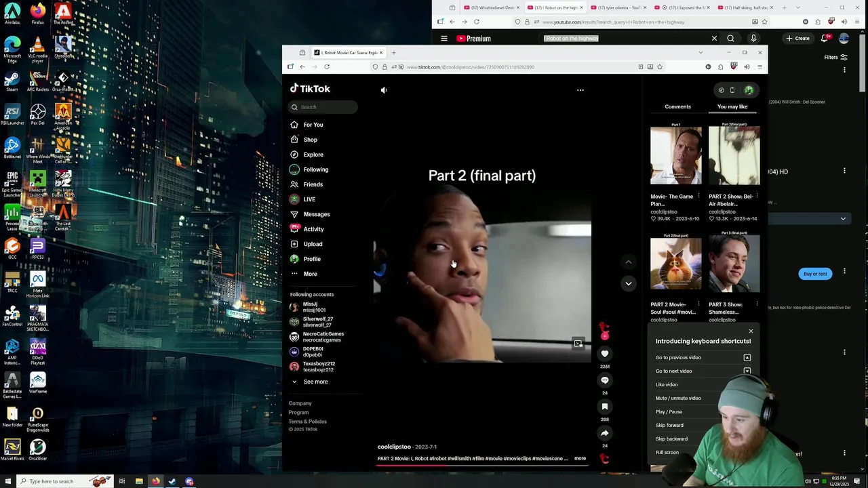
Task: Open PART 2 Show: Bel-Air thumbnail
Action: pos(734,155)
